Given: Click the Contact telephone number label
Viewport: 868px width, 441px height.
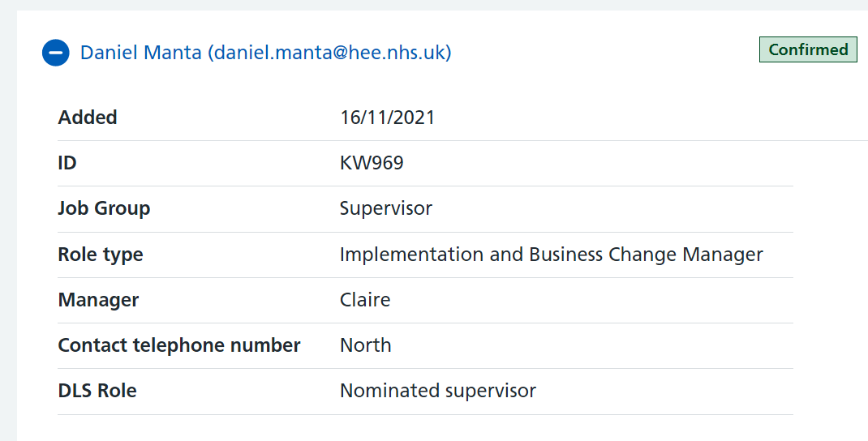Looking at the screenshot, I should click(178, 345).
